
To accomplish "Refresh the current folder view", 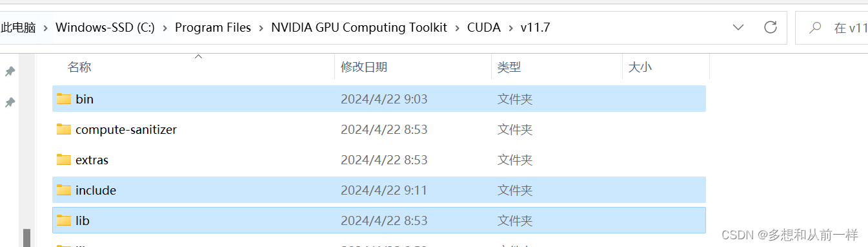I will 770,27.
